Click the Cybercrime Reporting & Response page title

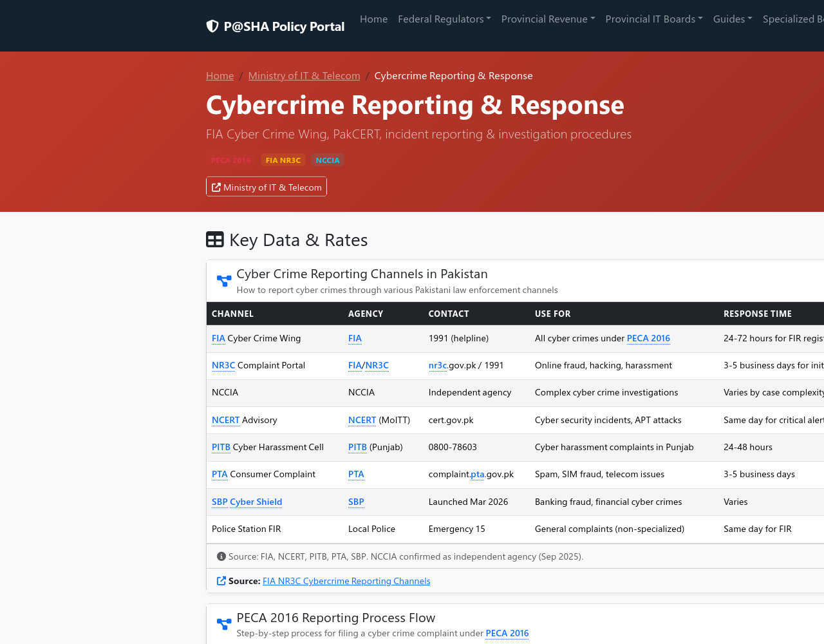(x=415, y=105)
